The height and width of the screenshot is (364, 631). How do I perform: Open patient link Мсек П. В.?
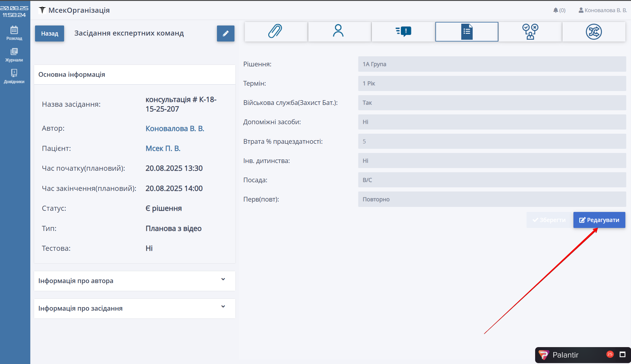coord(163,149)
